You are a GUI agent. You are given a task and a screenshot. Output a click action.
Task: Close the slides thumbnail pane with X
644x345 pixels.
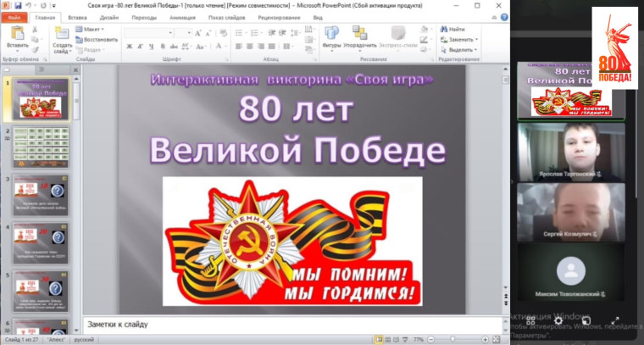75,70
